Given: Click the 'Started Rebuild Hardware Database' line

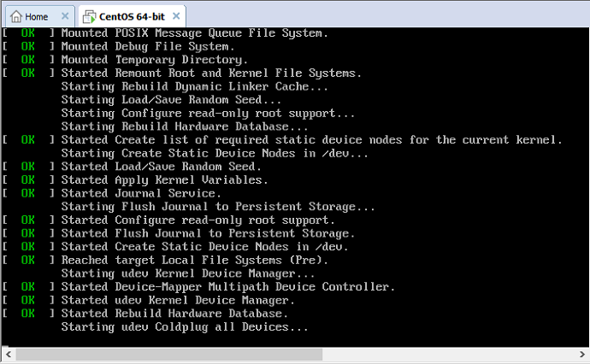Looking at the screenshot, I should pos(174,314).
